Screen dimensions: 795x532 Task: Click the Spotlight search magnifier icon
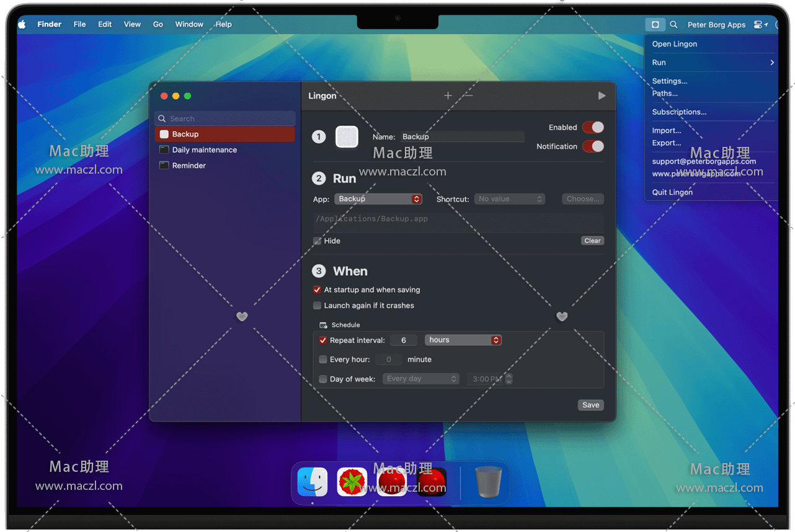pos(673,25)
